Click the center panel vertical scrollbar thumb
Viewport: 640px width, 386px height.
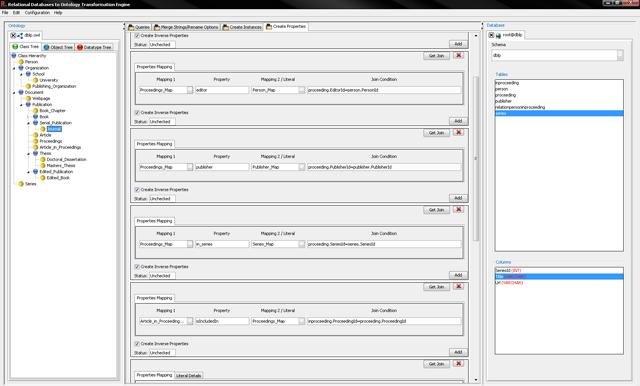pyautogui.click(x=476, y=158)
